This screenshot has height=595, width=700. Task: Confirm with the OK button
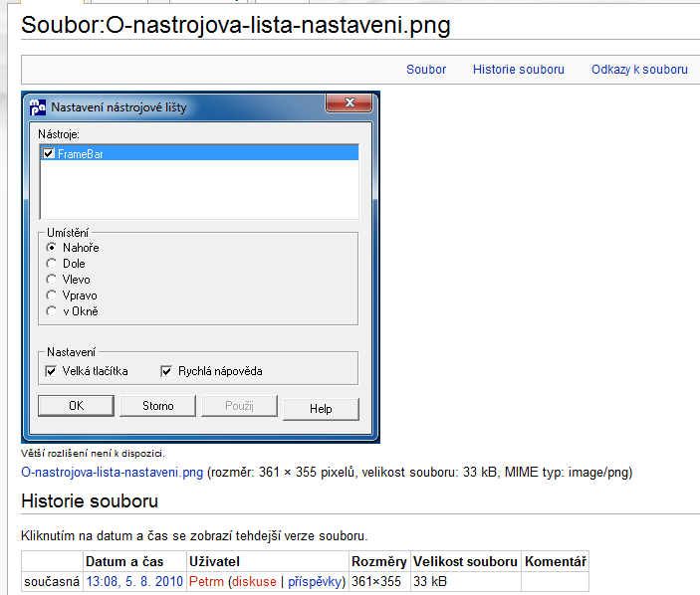76,405
